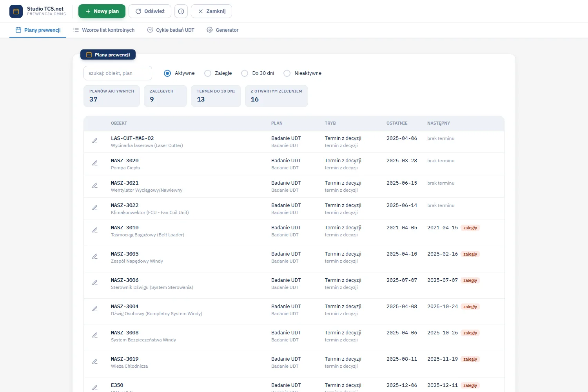
Task: Click the Zamknij button
Action: coord(211,11)
